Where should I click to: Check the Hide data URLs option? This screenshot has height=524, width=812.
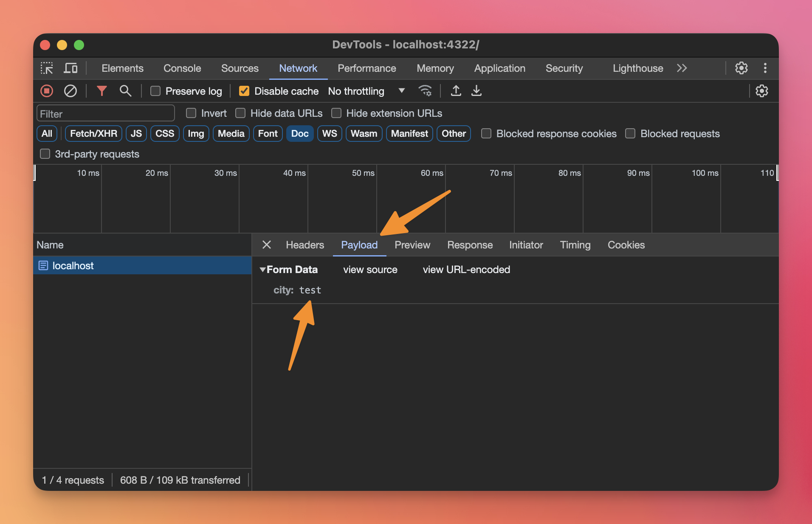click(x=240, y=113)
